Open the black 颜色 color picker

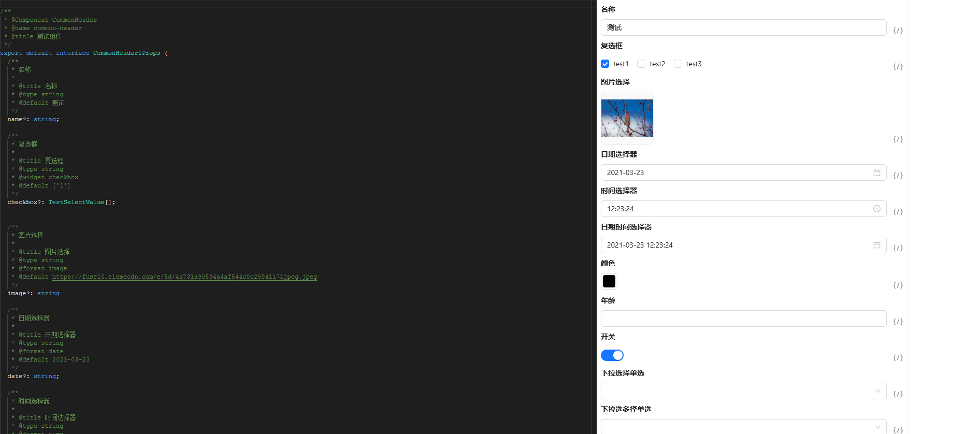(609, 281)
